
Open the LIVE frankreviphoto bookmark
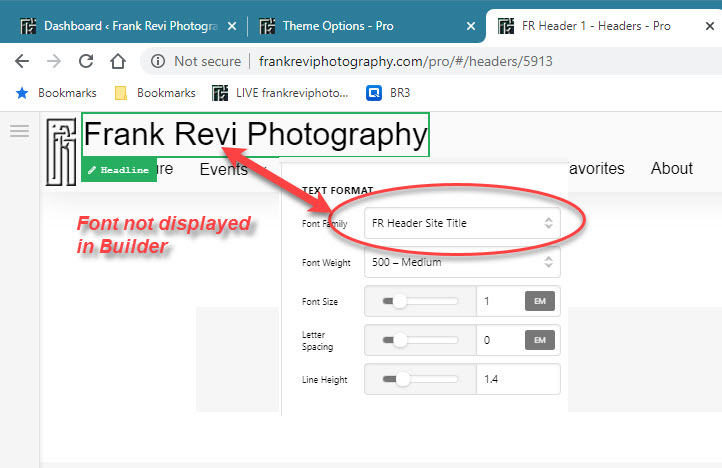coord(280,93)
